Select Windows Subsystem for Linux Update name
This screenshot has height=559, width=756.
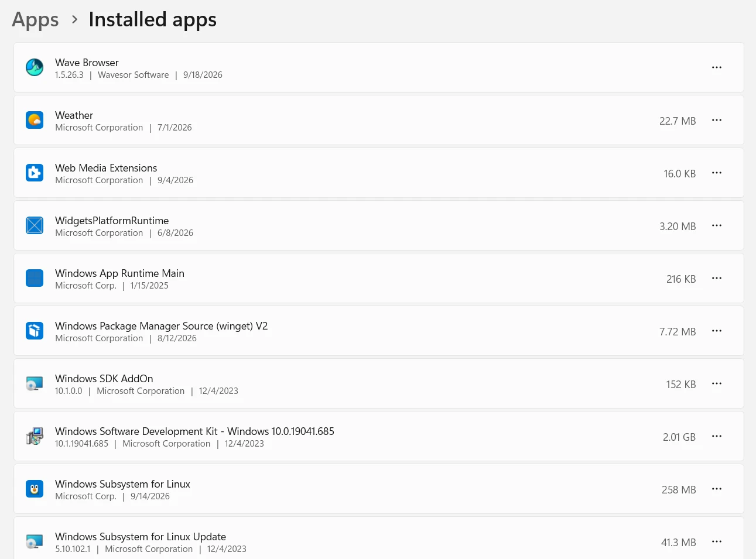141,537
